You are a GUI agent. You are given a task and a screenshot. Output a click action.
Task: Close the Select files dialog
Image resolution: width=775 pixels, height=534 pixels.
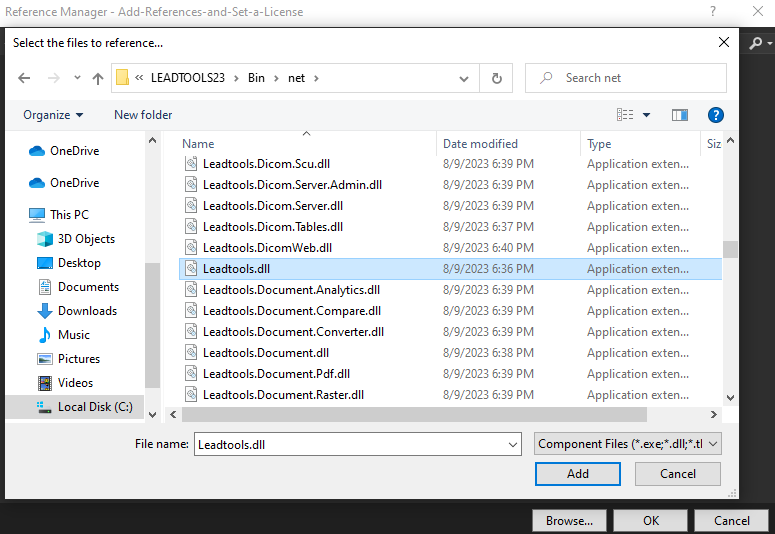tap(724, 43)
